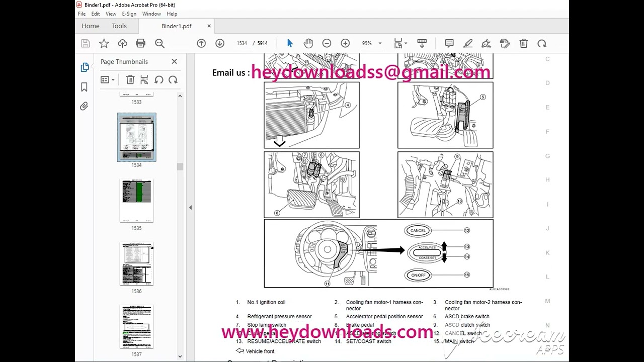
Task: Click the page number field 1534
Action: 242,44
